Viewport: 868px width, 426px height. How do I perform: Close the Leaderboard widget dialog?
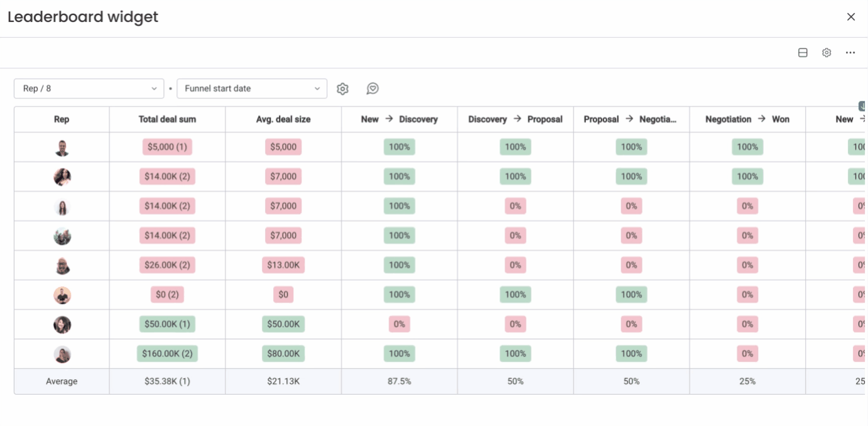(x=851, y=17)
